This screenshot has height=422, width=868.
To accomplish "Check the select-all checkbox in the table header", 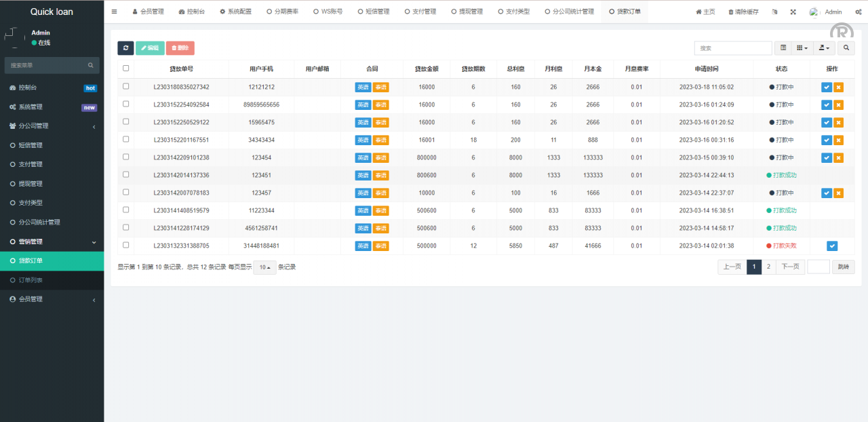I will click(125, 69).
